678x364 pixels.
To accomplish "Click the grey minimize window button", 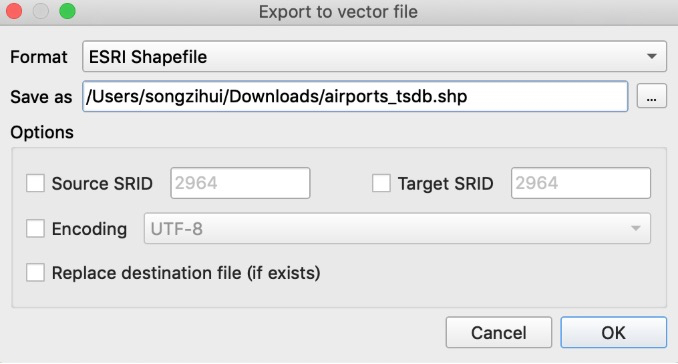I will [41, 11].
